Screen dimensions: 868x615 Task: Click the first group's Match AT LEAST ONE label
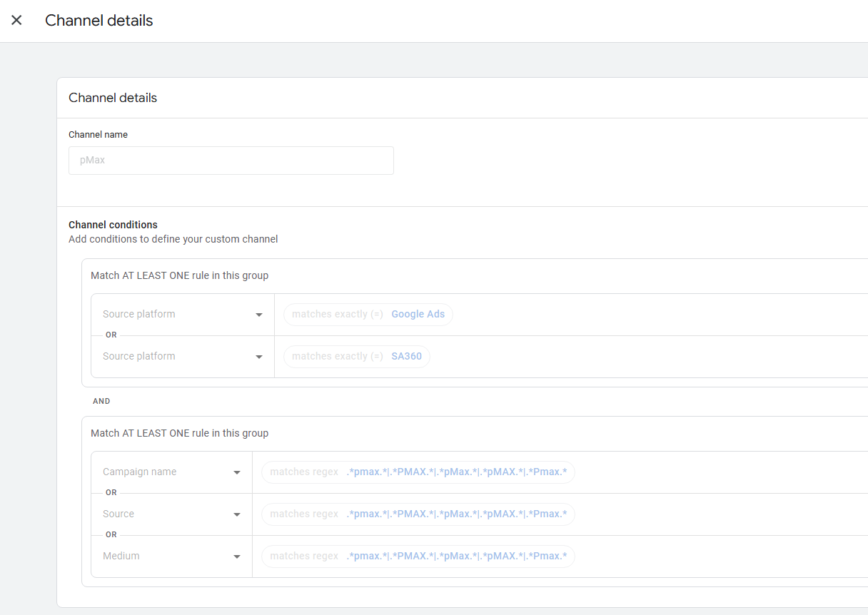pyautogui.click(x=179, y=275)
